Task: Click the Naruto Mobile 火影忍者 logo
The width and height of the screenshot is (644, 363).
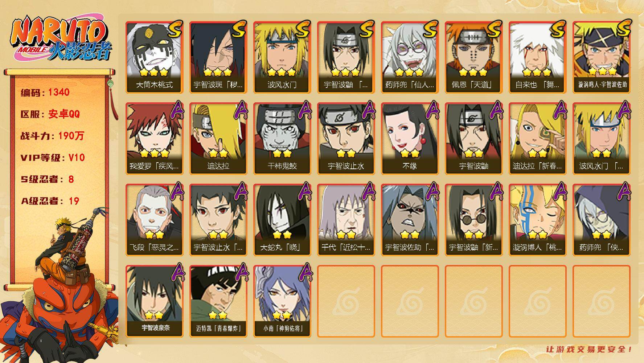Action: [61, 38]
